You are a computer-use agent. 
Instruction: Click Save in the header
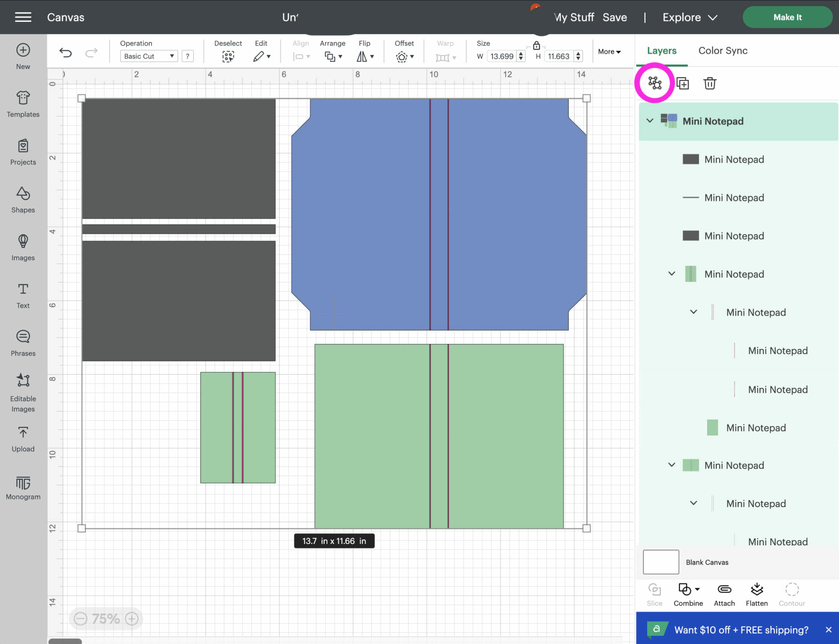pos(615,17)
